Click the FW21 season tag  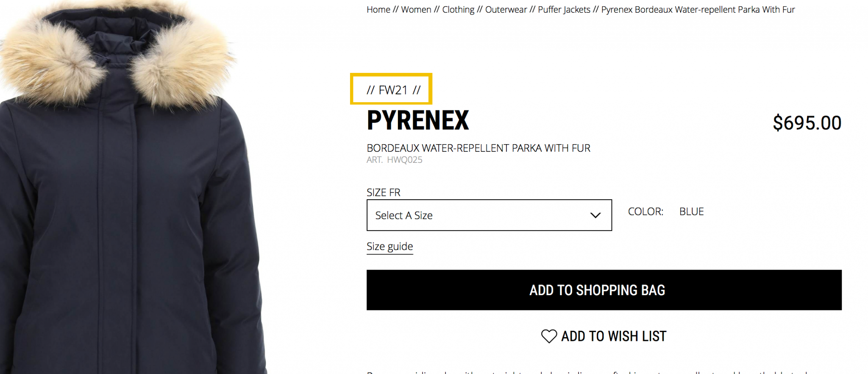tap(393, 90)
